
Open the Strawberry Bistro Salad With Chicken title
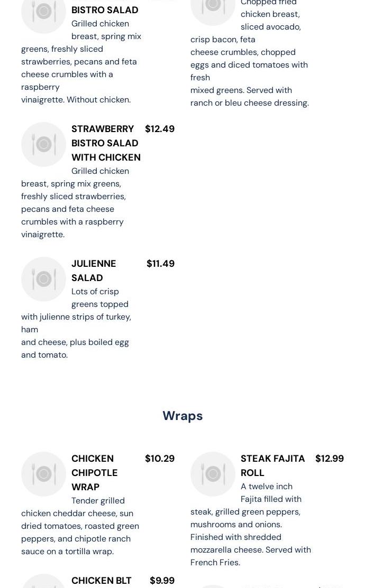[106, 143]
